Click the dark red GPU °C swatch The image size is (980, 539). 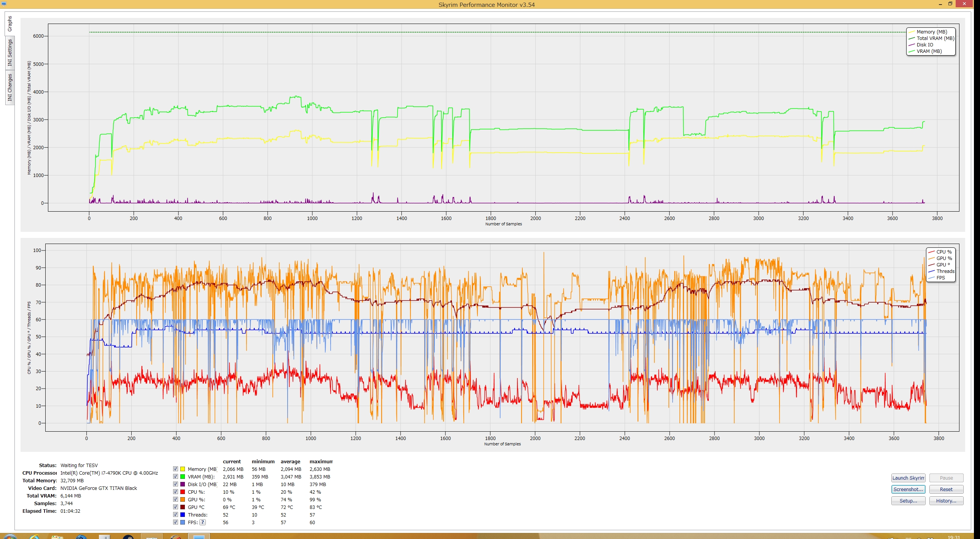(x=183, y=507)
